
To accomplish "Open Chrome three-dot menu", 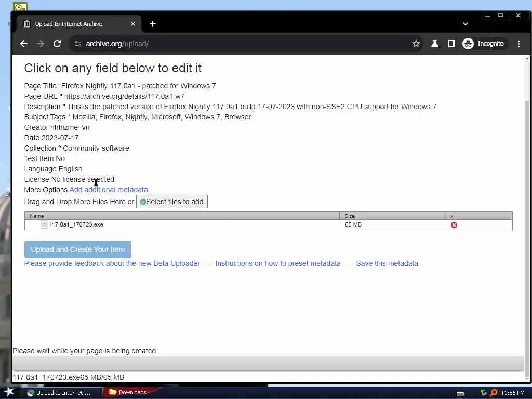I will (x=518, y=44).
